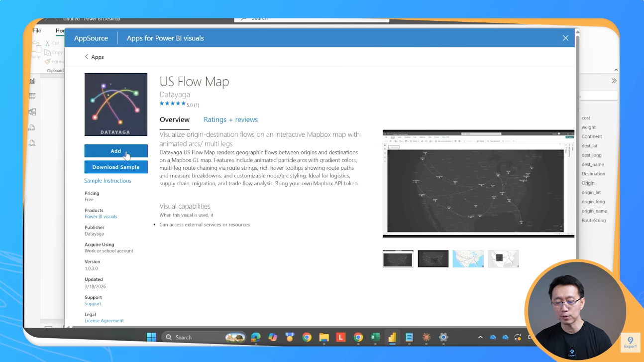This screenshot has width=644, height=362.
Task: Click the five-star rating icons
Action: 173,104
